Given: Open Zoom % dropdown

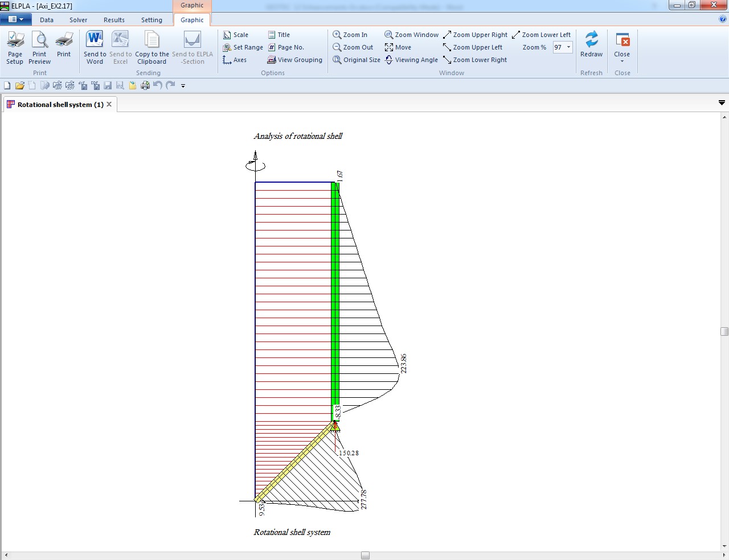Looking at the screenshot, I should click(x=568, y=47).
